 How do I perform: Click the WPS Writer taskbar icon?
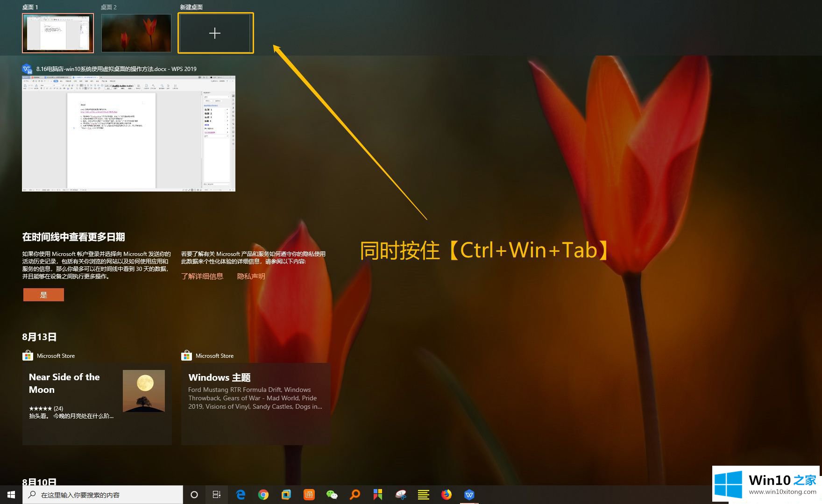(x=469, y=495)
